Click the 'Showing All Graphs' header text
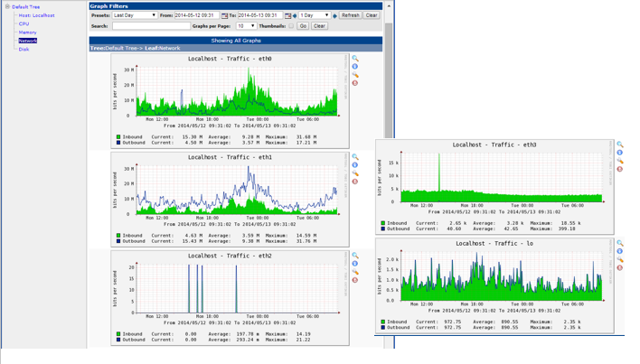The image size is (640, 364). (236, 41)
